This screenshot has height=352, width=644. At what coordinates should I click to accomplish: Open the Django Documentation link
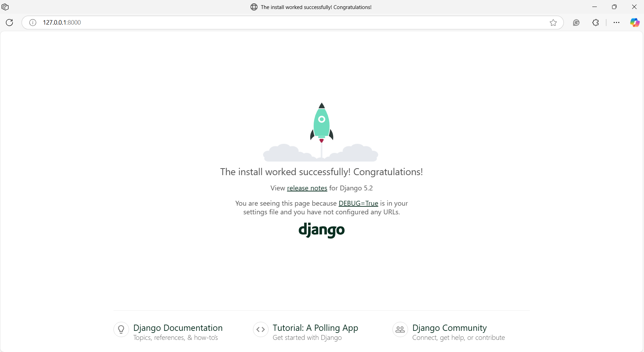[178, 328]
